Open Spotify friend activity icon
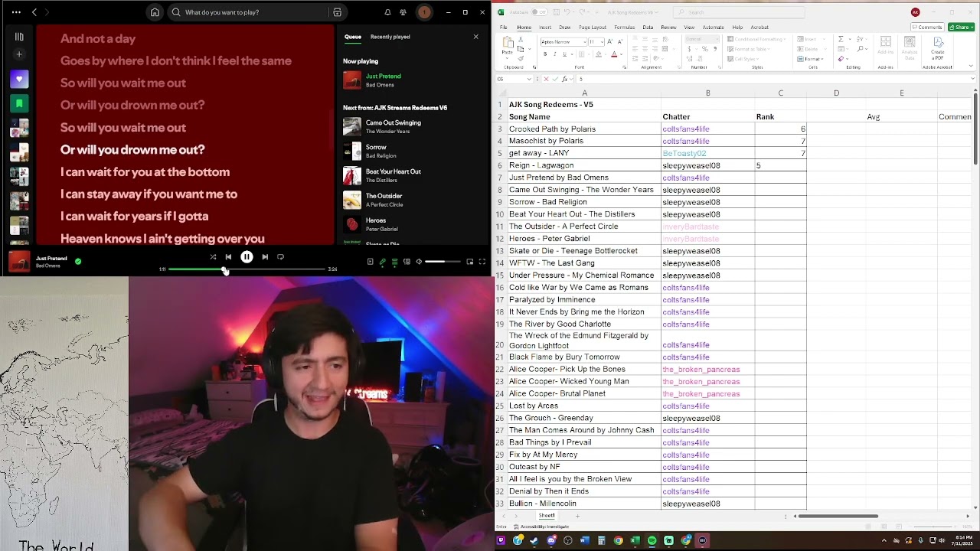980x551 pixels. 403,12
